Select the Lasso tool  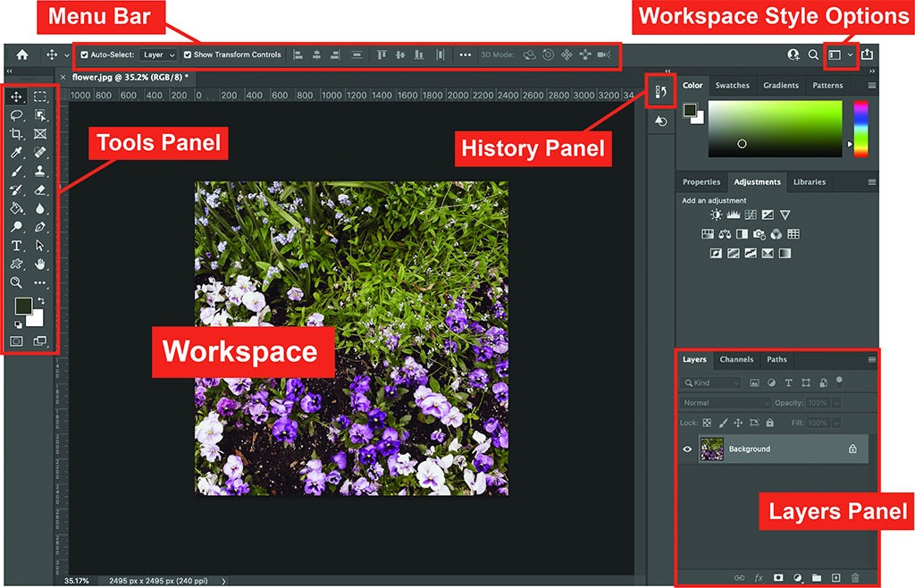(x=16, y=115)
